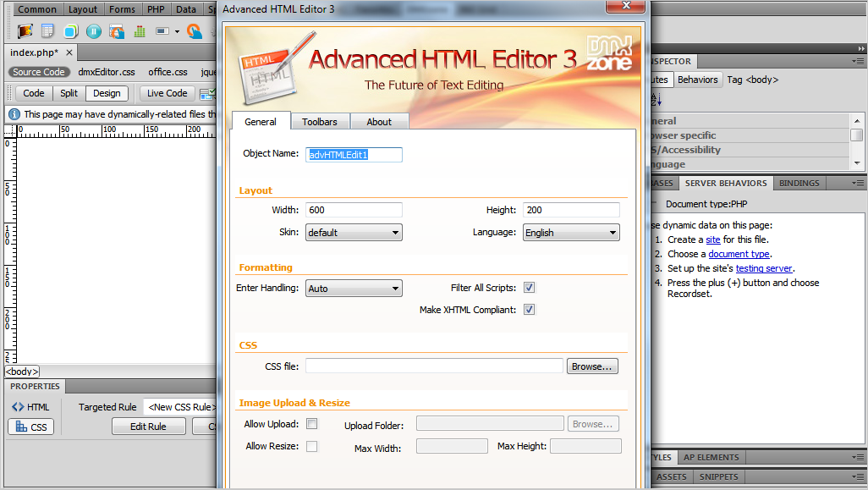Viewport: 868px width, 490px height.
Task: Click the CSS file path field
Action: coord(435,366)
